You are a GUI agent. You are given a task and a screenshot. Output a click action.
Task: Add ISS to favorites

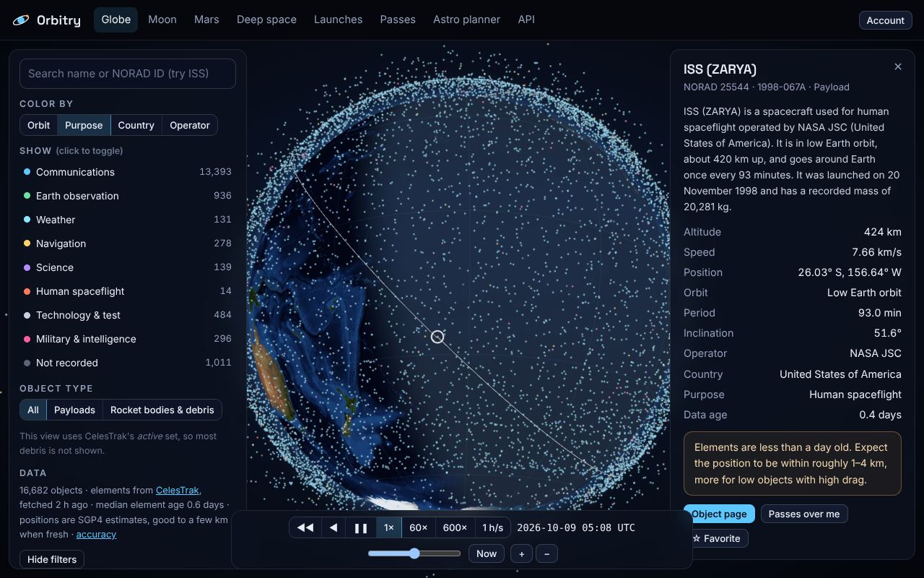[x=716, y=538]
